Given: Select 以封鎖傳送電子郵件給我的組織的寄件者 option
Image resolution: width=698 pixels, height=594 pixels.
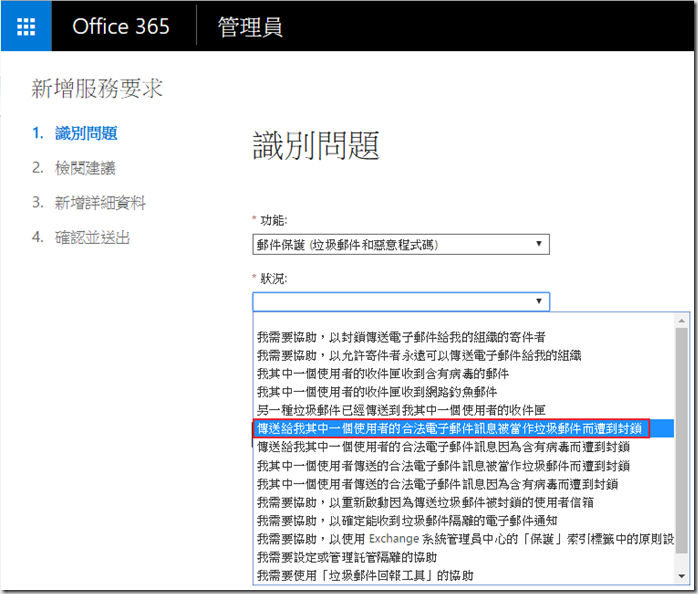Looking at the screenshot, I should (x=401, y=336).
